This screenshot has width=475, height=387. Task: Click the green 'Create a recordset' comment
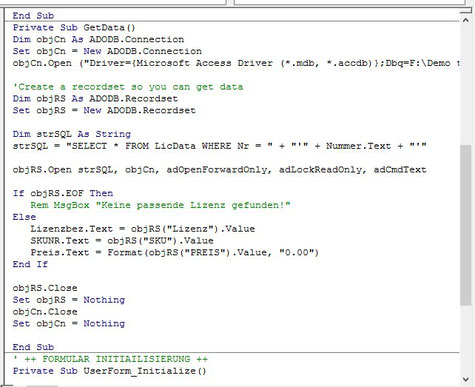point(128,87)
